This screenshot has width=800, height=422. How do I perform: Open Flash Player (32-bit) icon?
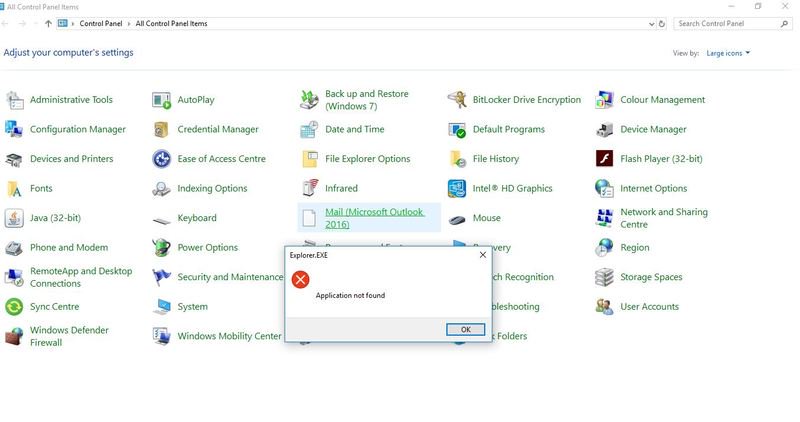pos(605,159)
